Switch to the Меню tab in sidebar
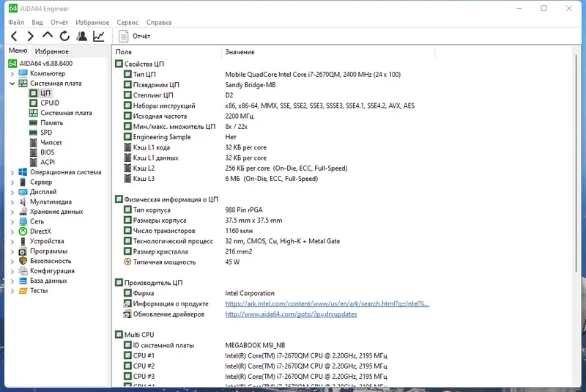586x392 pixels. click(x=18, y=51)
